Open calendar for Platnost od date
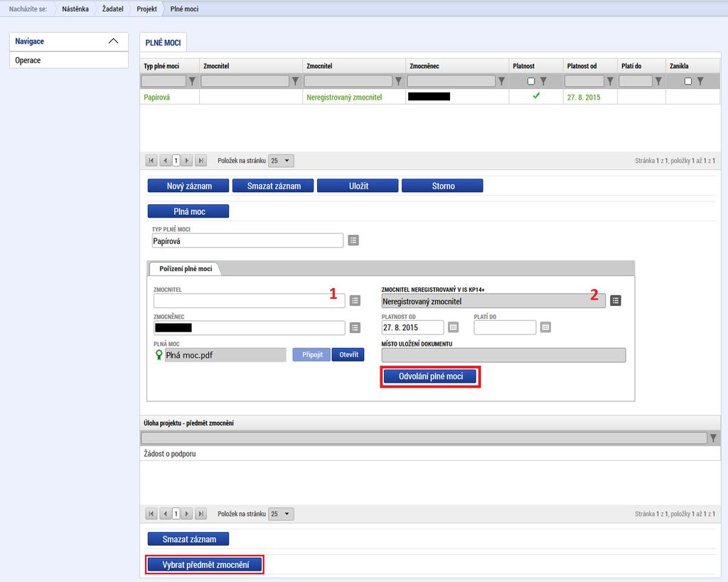This screenshot has height=582, width=728. click(x=453, y=327)
